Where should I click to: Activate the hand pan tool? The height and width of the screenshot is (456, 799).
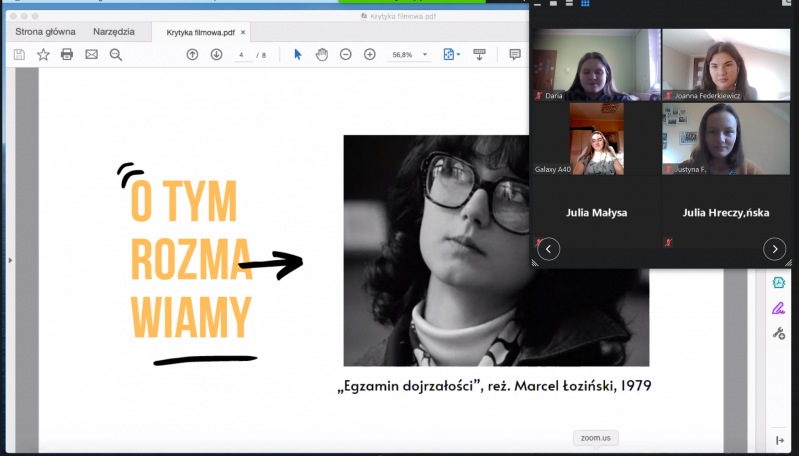[322, 55]
